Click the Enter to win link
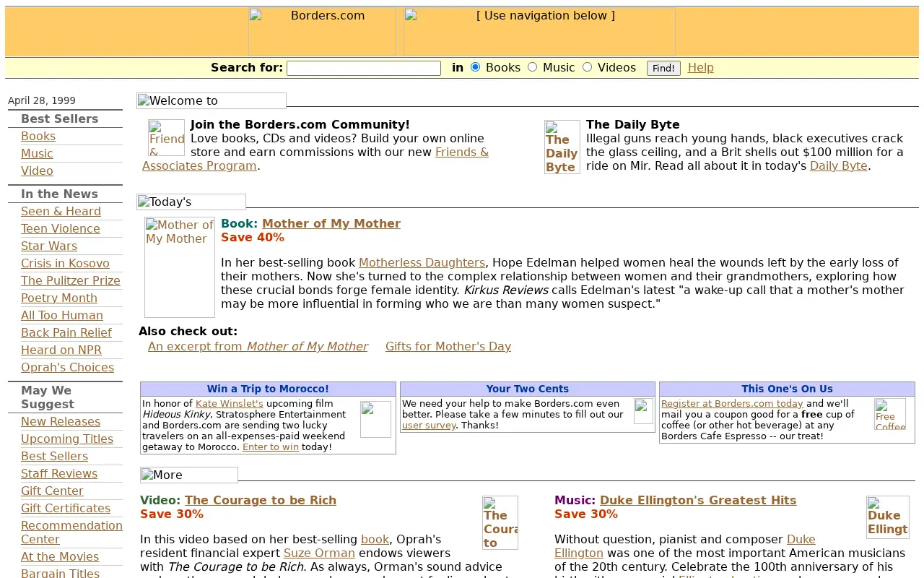Viewport: 924px width, 578px height. point(271,447)
